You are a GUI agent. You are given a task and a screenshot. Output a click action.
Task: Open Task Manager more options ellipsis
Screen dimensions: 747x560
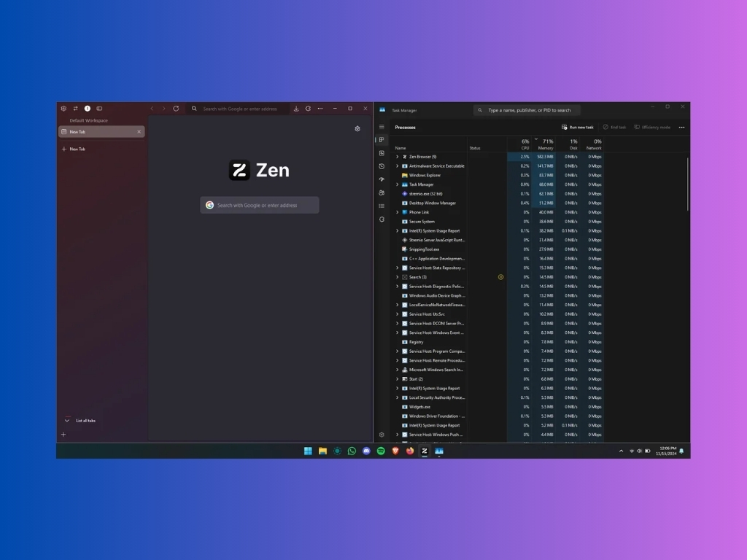click(682, 127)
